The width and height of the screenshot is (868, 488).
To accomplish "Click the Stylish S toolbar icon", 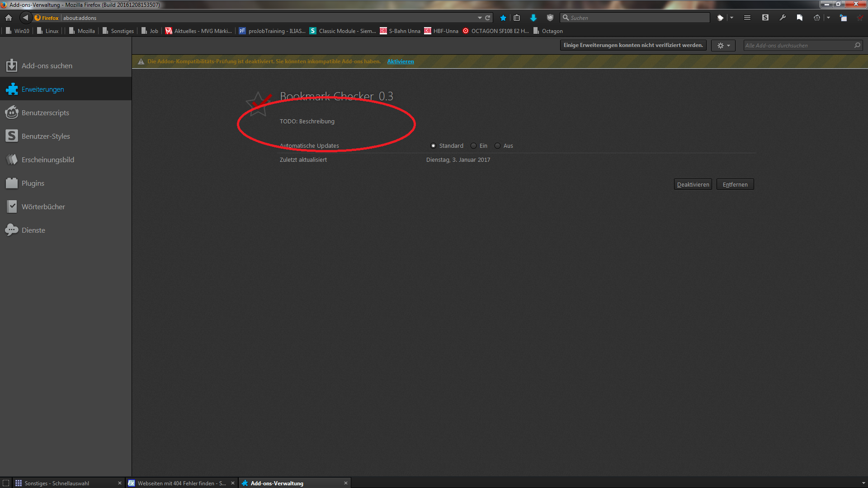I will [765, 18].
